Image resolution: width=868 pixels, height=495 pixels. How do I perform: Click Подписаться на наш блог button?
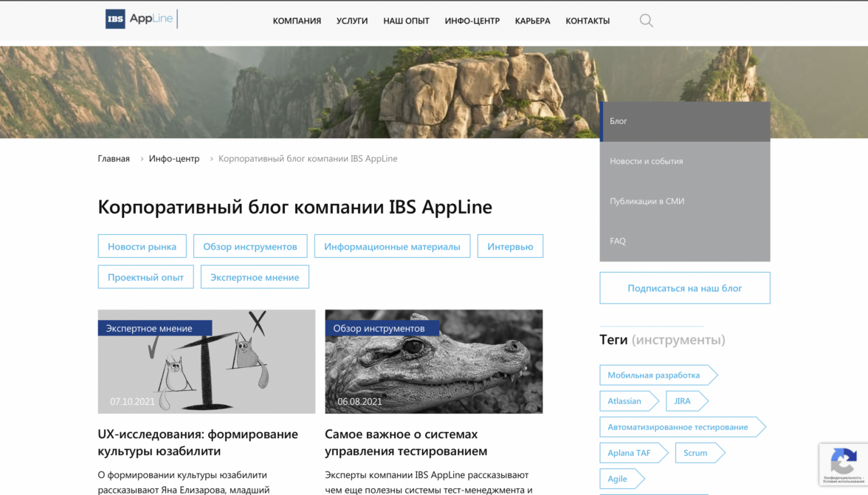pyautogui.click(x=685, y=287)
